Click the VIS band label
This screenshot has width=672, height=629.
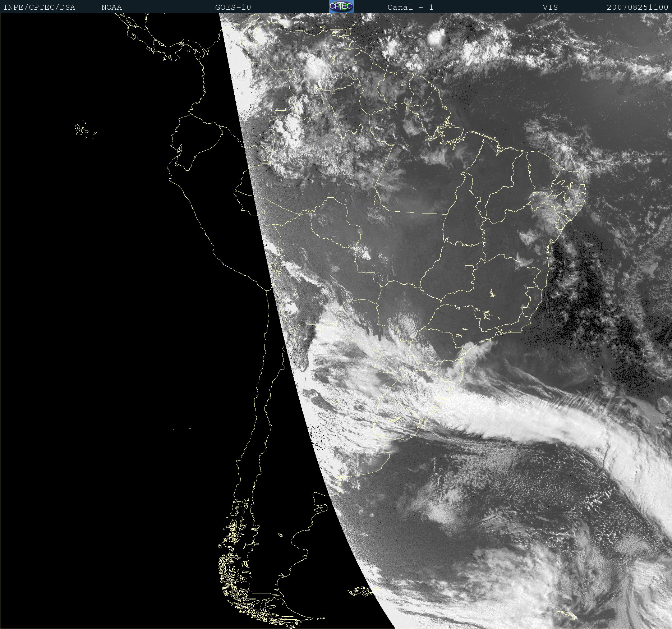[x=550, y=7]
